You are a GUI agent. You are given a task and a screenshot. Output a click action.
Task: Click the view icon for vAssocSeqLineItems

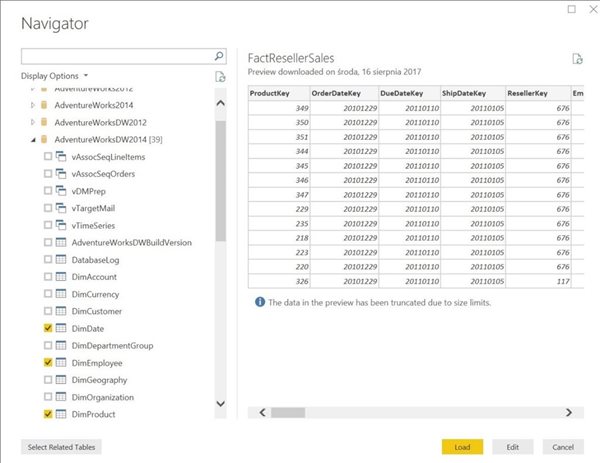point(61,156)
